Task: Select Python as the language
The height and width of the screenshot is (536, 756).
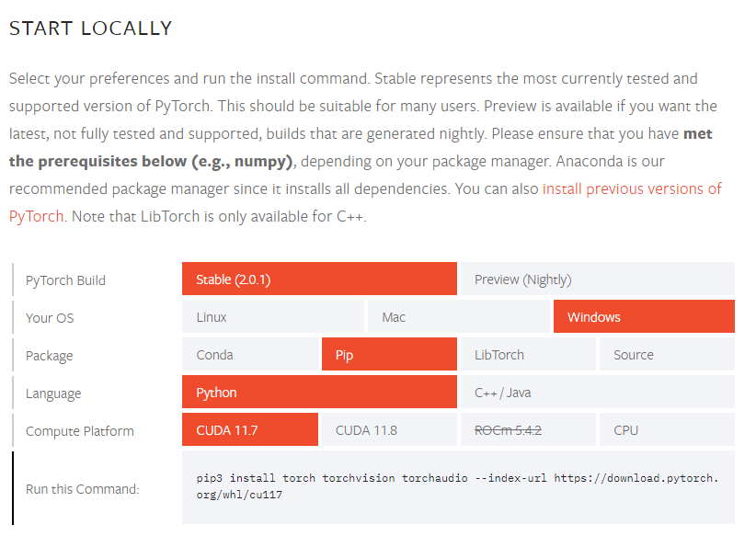Action: (x=319, y=391)
